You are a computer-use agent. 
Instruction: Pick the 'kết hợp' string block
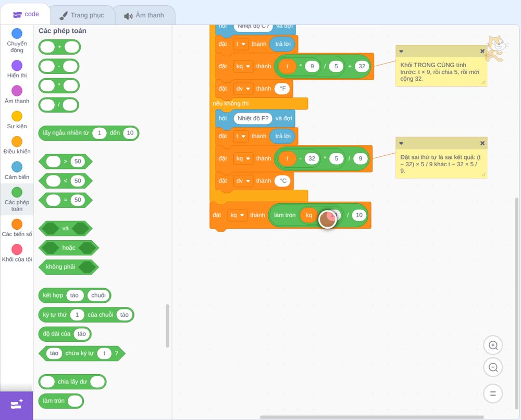[x=75, y=295]
